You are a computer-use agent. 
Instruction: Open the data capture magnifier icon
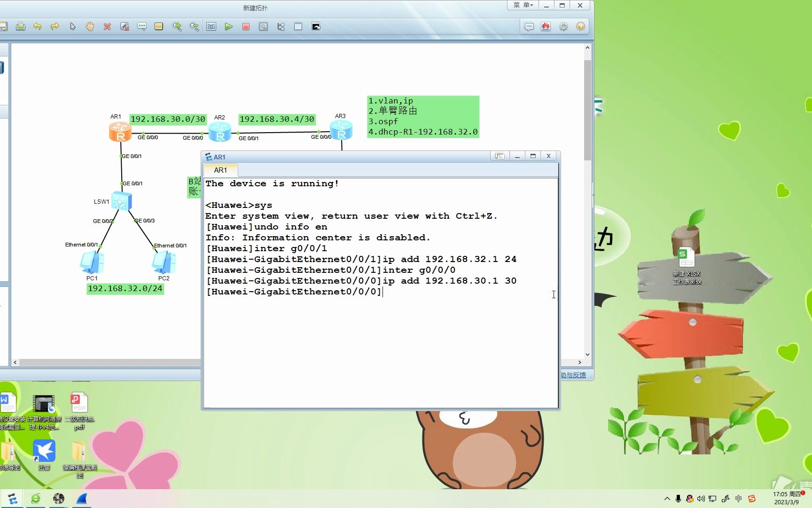(264, 26)
